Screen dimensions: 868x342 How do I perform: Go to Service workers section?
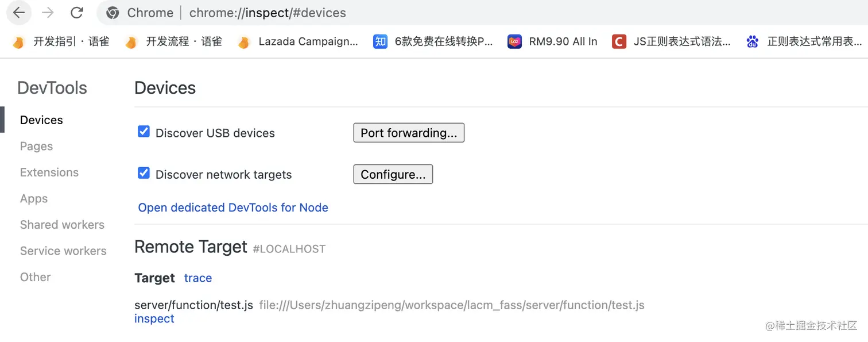tap(63, 251)
